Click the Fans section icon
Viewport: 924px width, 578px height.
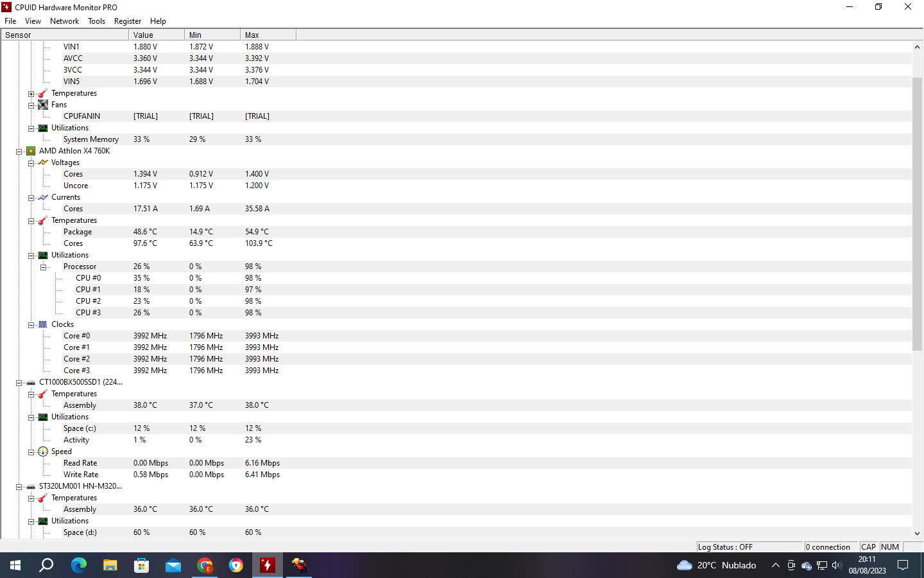[43, 105]
